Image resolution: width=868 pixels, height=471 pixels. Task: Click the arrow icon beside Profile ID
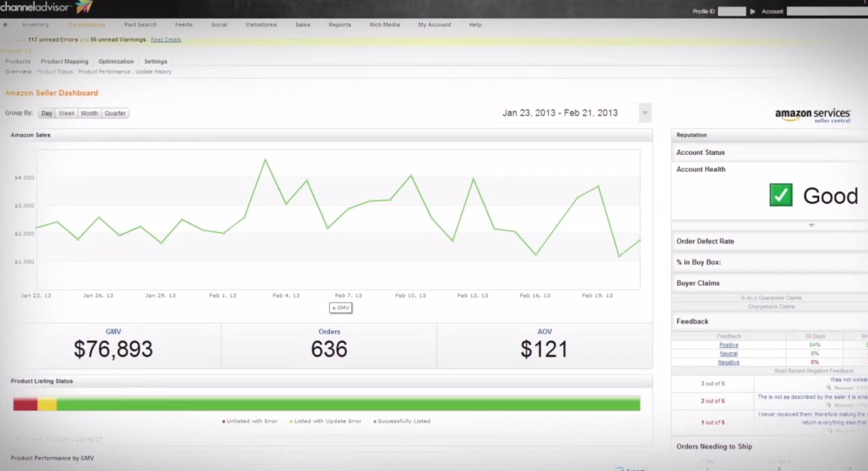tap(753, 11)
